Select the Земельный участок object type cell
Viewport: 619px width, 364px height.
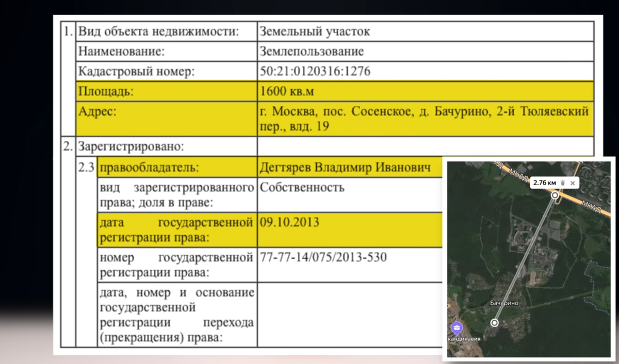[315, 31]
